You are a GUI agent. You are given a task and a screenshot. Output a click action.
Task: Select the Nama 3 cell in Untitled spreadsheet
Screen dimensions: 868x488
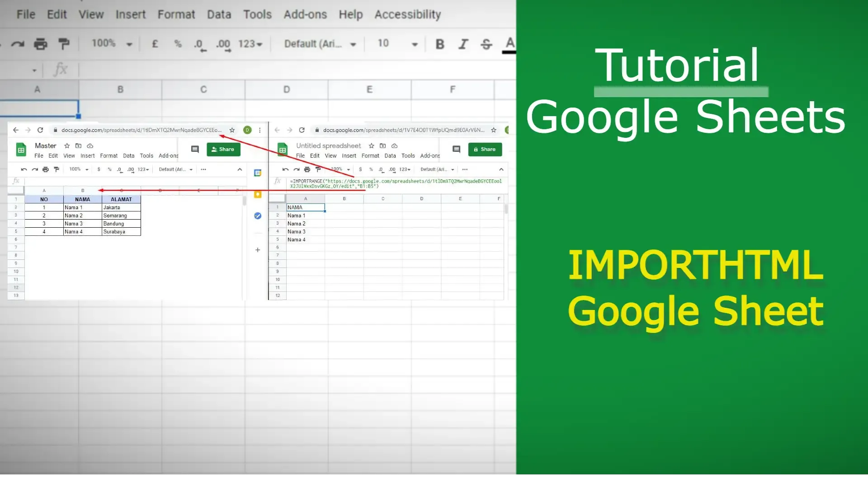(x=306, y=232)
